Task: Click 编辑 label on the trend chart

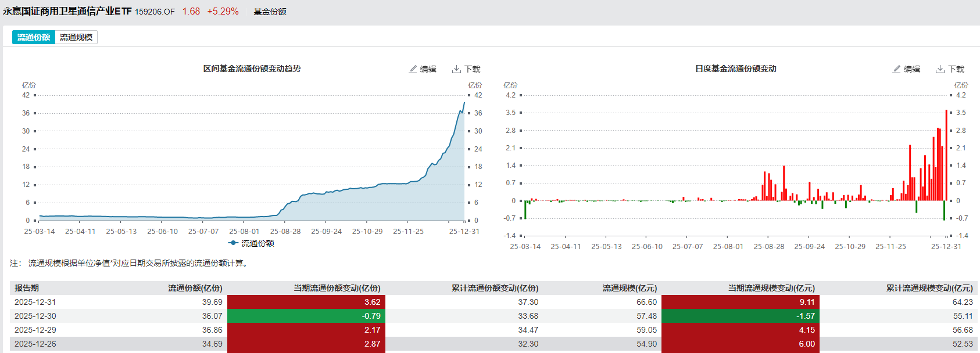Action: click(428, 69)
